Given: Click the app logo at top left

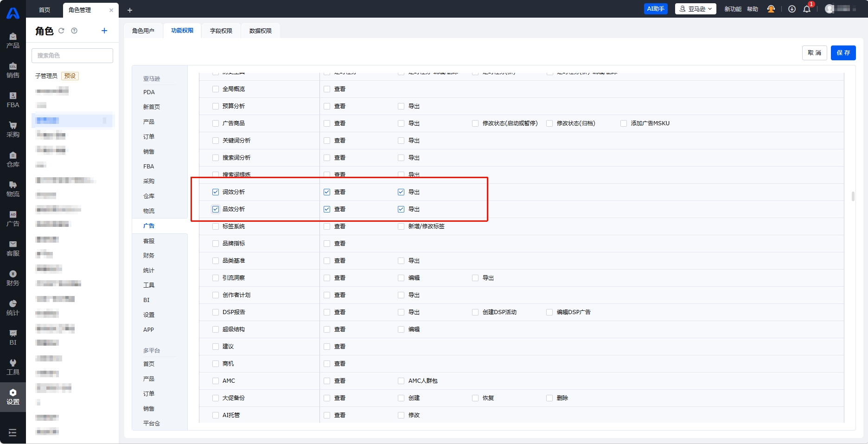Looking at the screenshot, I should tap(13, 13).
